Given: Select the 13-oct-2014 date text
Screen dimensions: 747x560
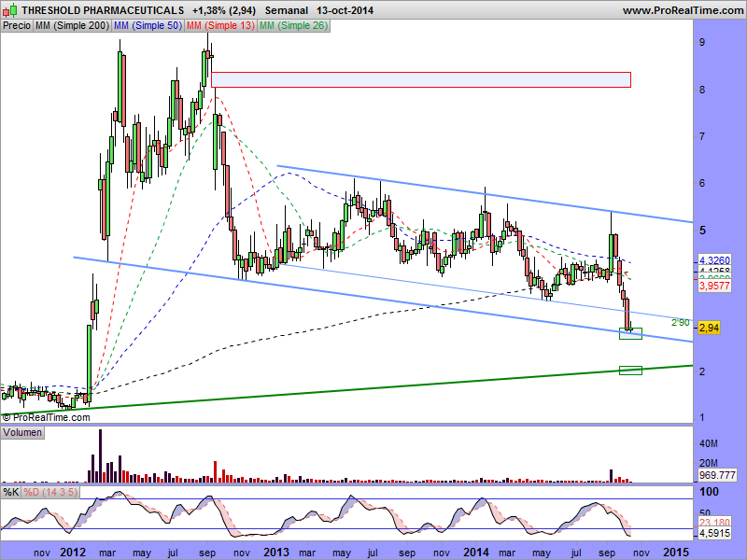Looking at the screenshot, I should point(345,10).
